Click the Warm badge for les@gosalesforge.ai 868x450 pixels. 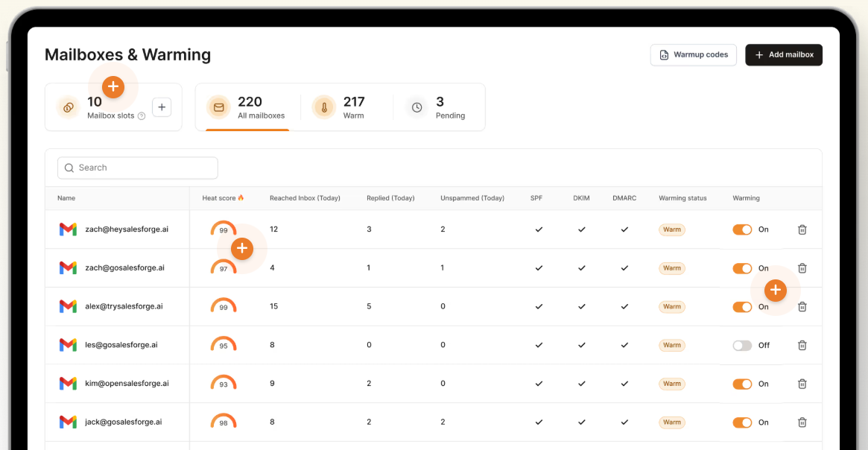coord(672,346)
